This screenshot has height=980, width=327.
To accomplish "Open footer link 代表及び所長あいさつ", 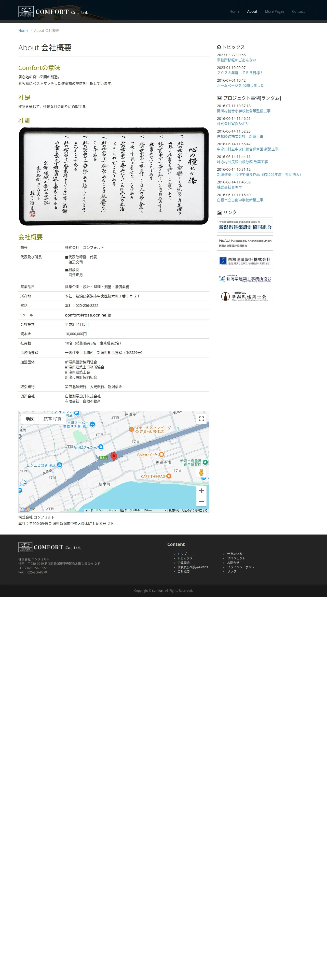I will (193, 567).
